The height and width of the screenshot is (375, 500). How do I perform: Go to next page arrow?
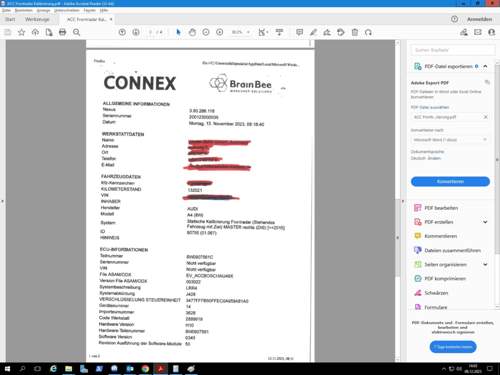[x=136, y=32]
